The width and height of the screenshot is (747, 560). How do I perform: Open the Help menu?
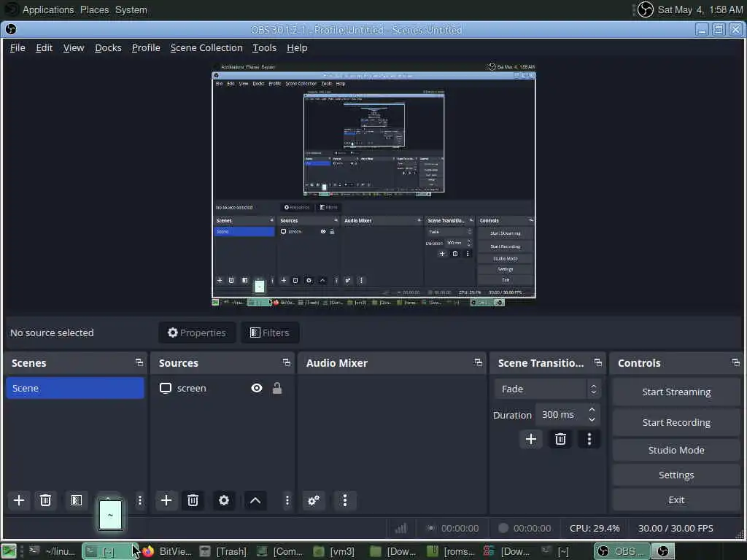tap(297, 47)
